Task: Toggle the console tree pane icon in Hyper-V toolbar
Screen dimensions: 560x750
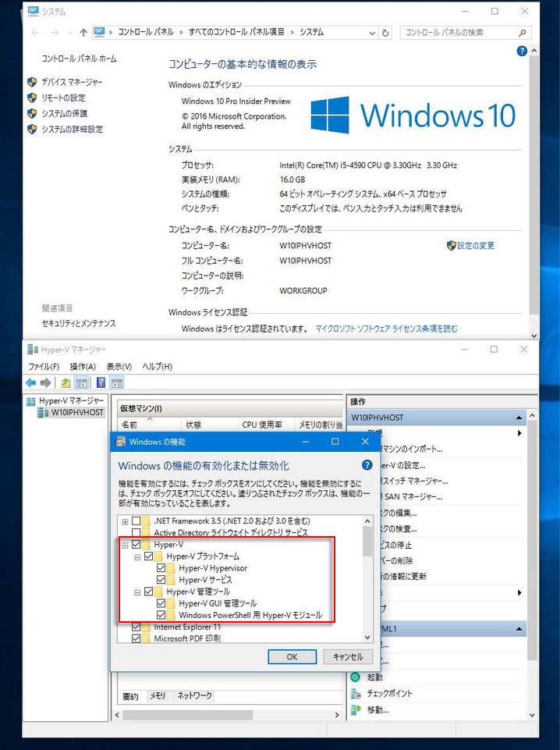Action: (82, 382)
